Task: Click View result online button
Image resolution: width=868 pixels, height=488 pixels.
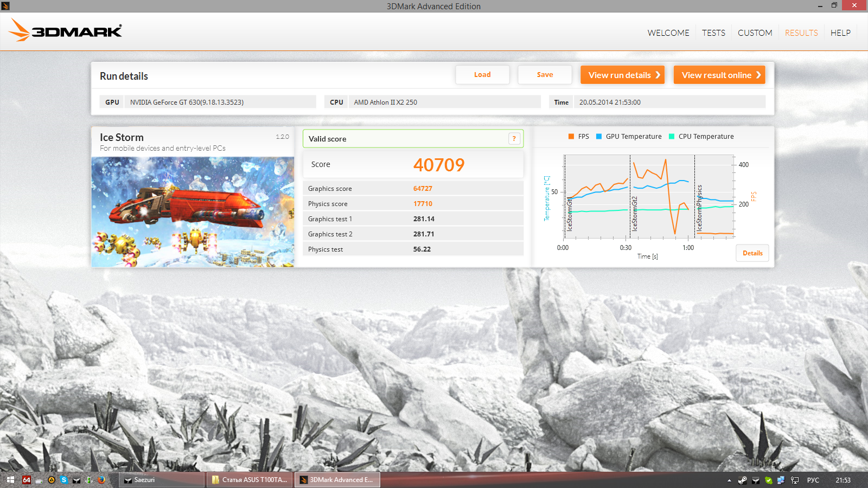Action: click(719, 75)
